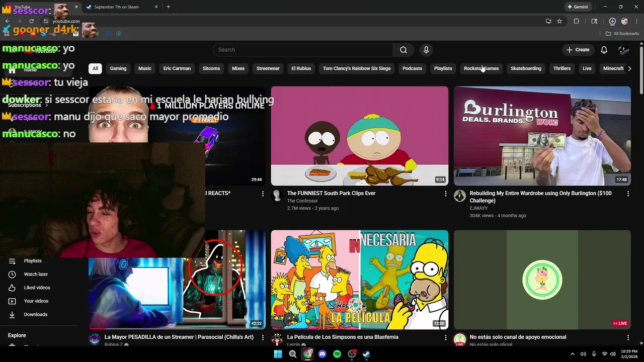Select the Sitcoms filter chip
Screen dimensions: 644x362
tap(211, 68)
